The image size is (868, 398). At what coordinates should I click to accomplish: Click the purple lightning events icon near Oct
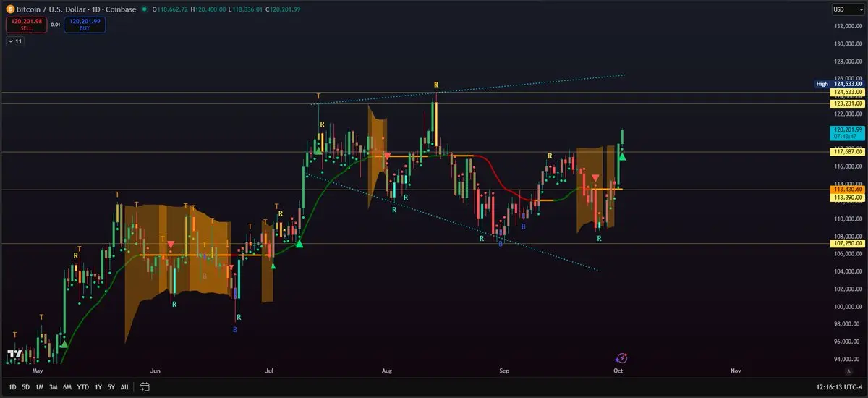coord(621,357)
